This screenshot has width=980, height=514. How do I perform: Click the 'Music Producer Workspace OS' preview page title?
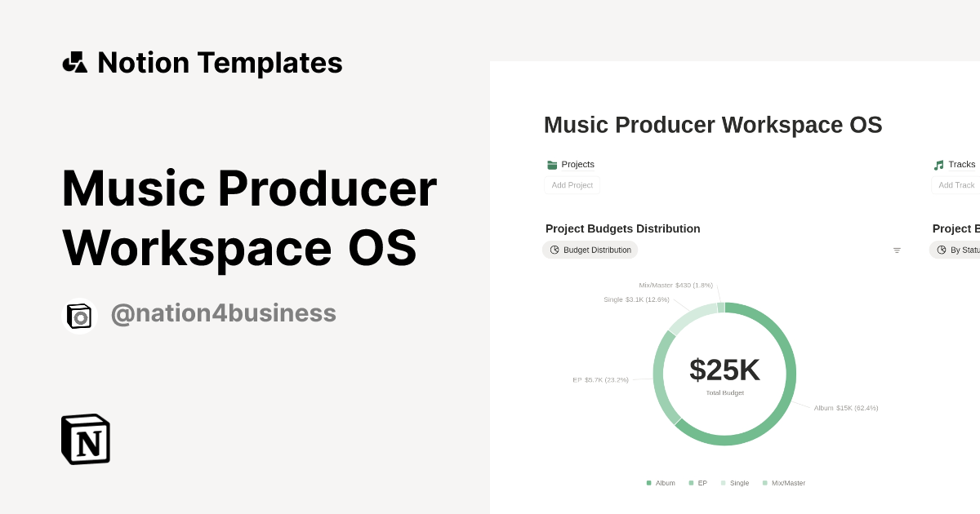pos(713,125)
